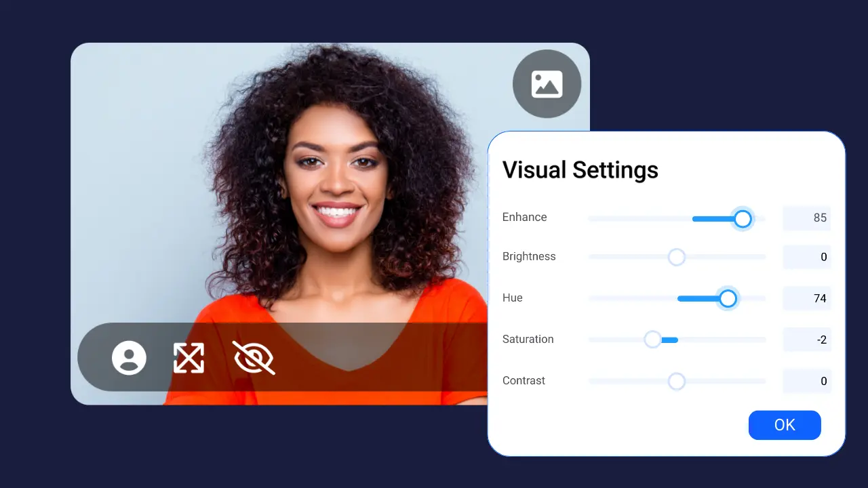
Task: Expand video to fullscreen with arrows icon
Action: click(x=189, y=357)
